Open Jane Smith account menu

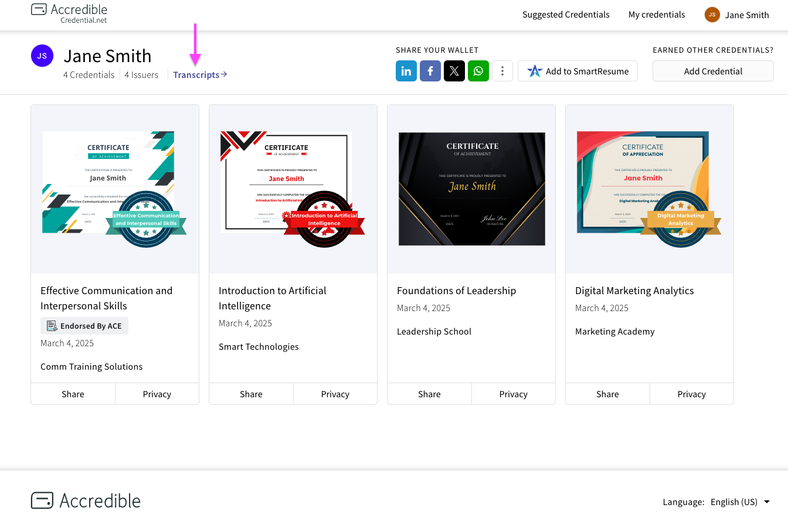coord(737,15)
